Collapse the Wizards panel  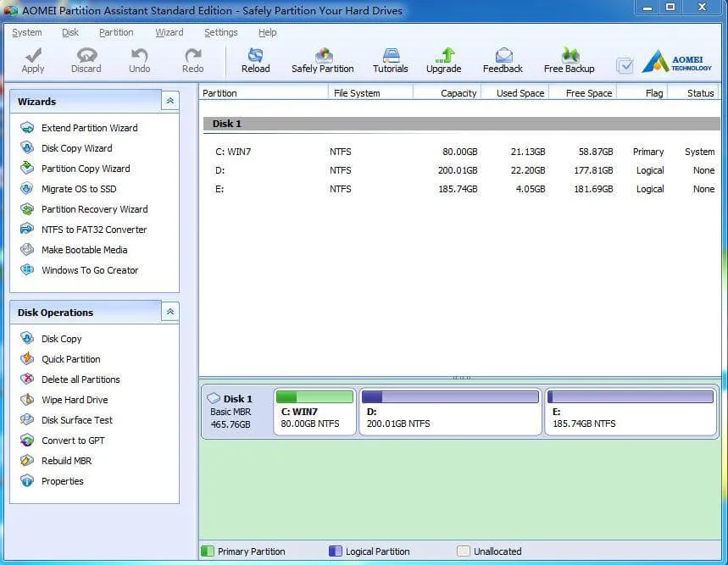[x=169, y=100]
